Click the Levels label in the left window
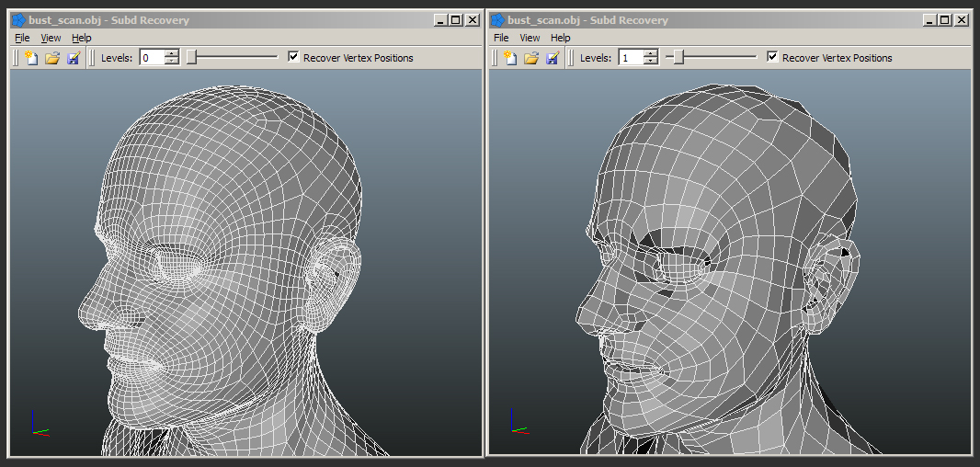The image size is (980, 467). click(x=117, y=58)
